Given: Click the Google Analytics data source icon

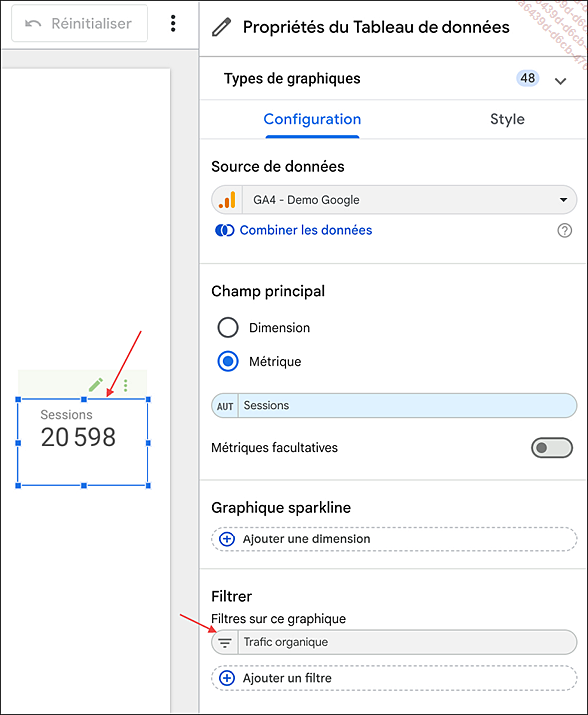Looking at the screenshot, I should (227, 200).
